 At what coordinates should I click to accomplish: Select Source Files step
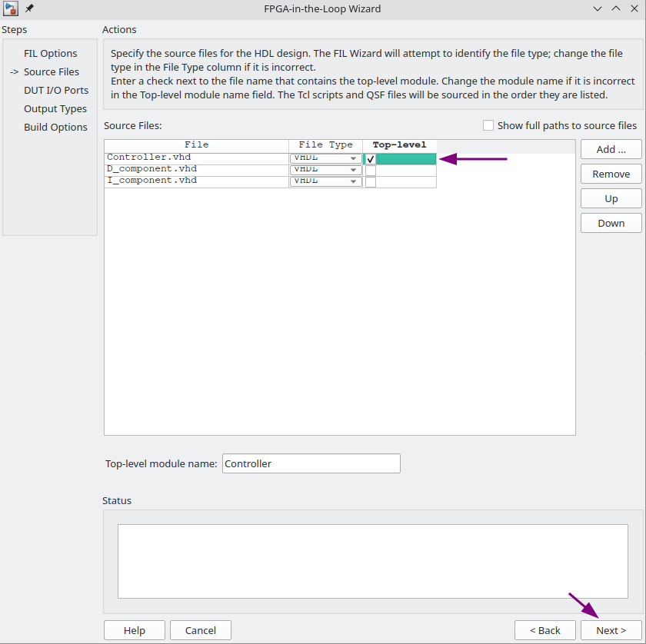[x=51, y=72]
